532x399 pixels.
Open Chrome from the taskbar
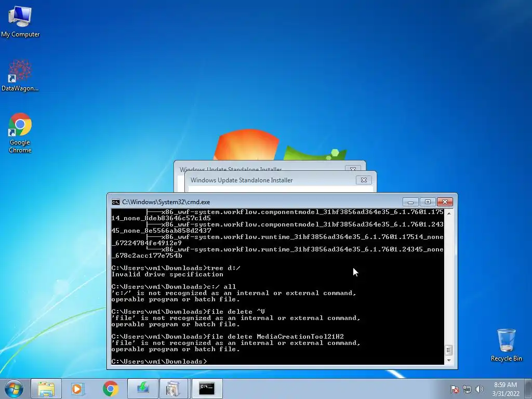[x=110, y=389]
